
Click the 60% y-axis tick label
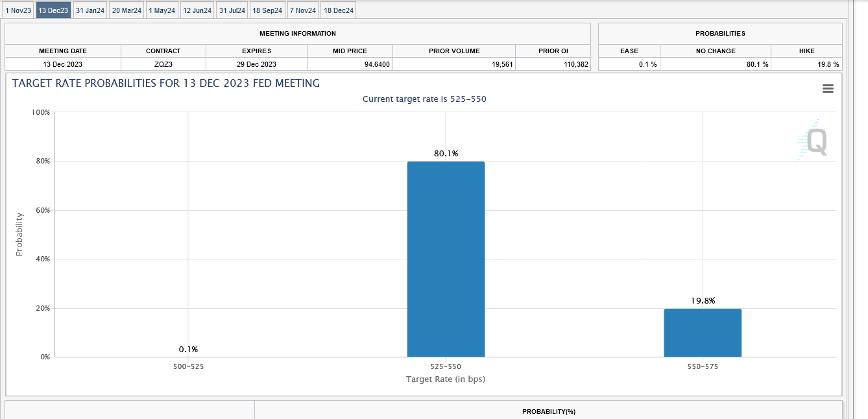coord(42,210)
